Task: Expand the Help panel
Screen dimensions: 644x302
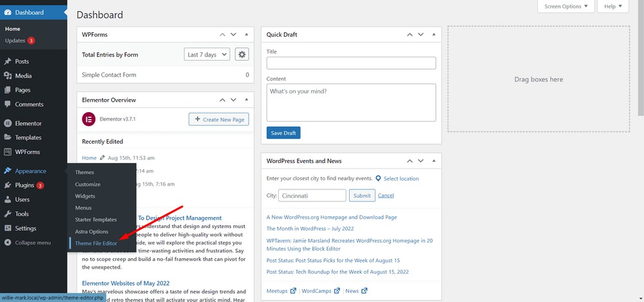Action: pyautogui.click(x=613, y=6)
